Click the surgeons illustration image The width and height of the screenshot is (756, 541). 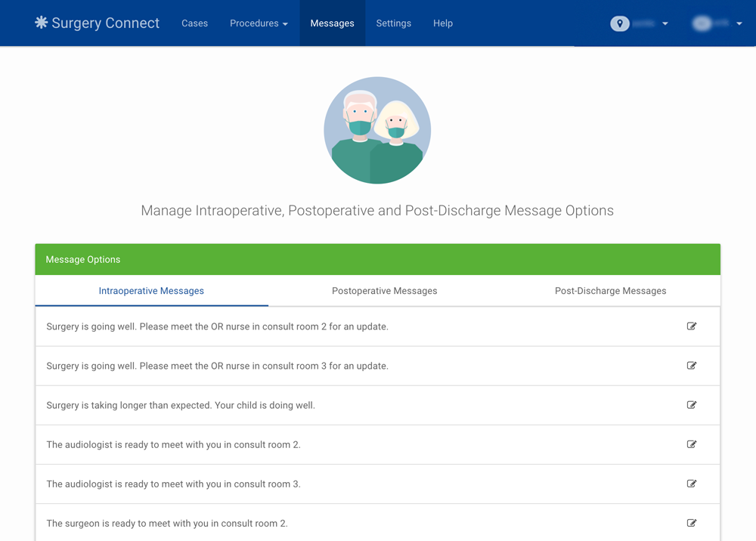[x=377, y=129]
